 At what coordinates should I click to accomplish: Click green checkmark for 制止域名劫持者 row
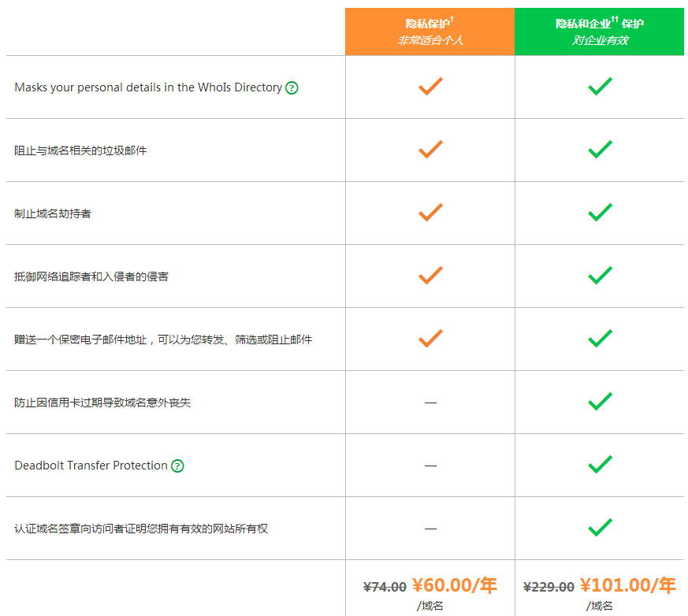click(x=600, y=213)
